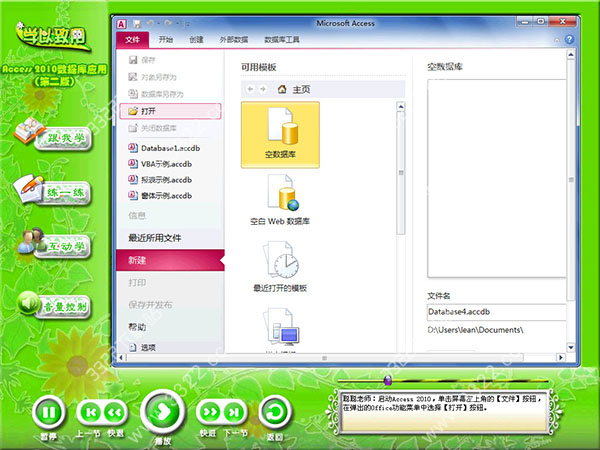Click the 主页 home icon

[282, 89]
